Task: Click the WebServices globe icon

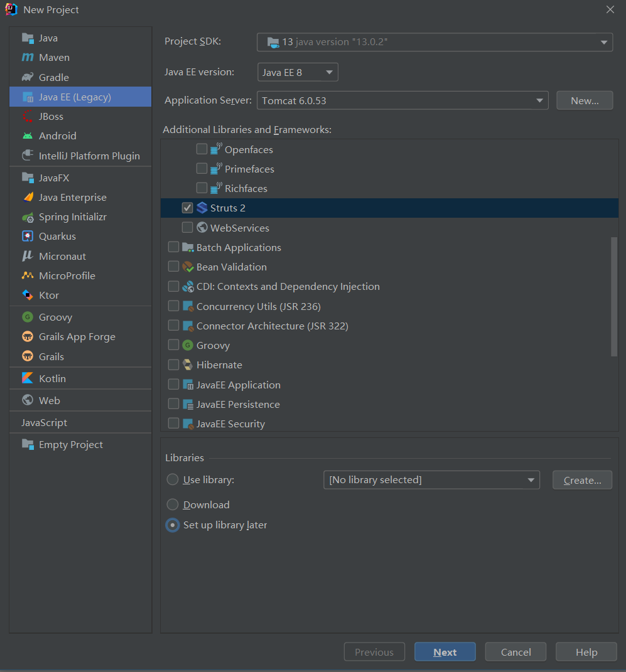Action: (x=202, y=228)
